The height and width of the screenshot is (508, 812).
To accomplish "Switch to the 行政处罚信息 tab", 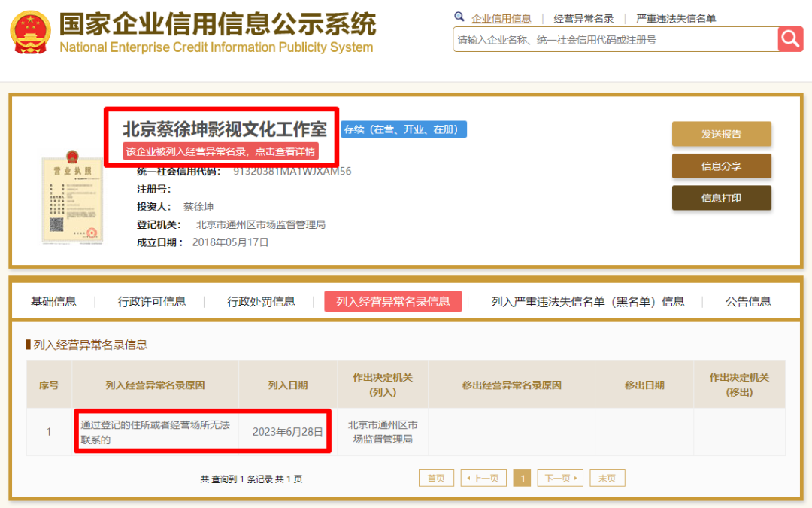I will (261, 302).
